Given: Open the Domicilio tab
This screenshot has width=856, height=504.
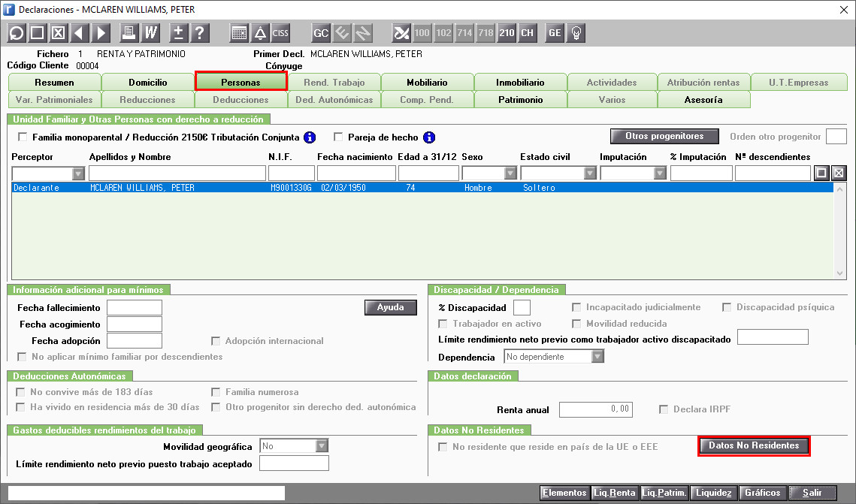Looking at the screenshot, I should [x=148, y=83].
